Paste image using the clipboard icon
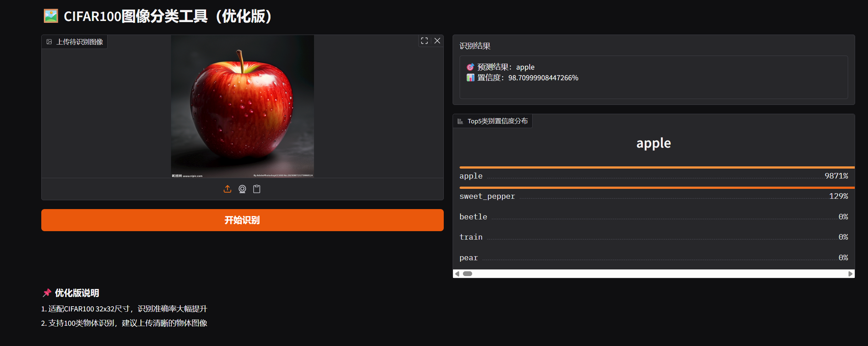This screenshot has width=868, height=346. point(257,189)
